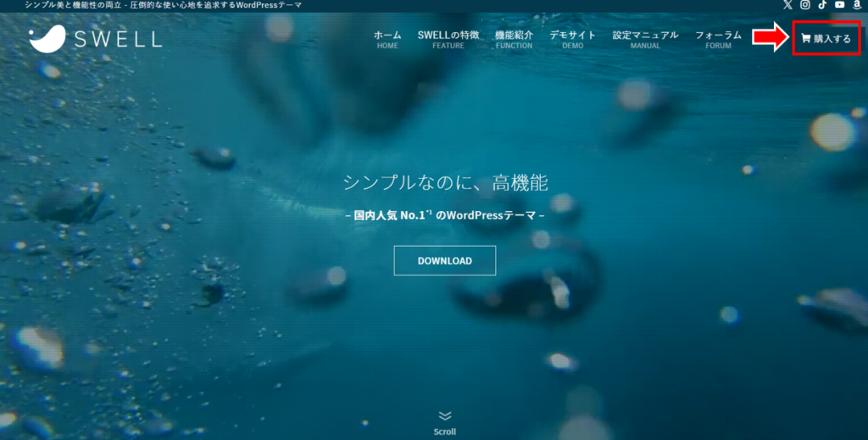Click the シンプルなのに、高機能 headline
Screen dimensions: 868x440
445,181
